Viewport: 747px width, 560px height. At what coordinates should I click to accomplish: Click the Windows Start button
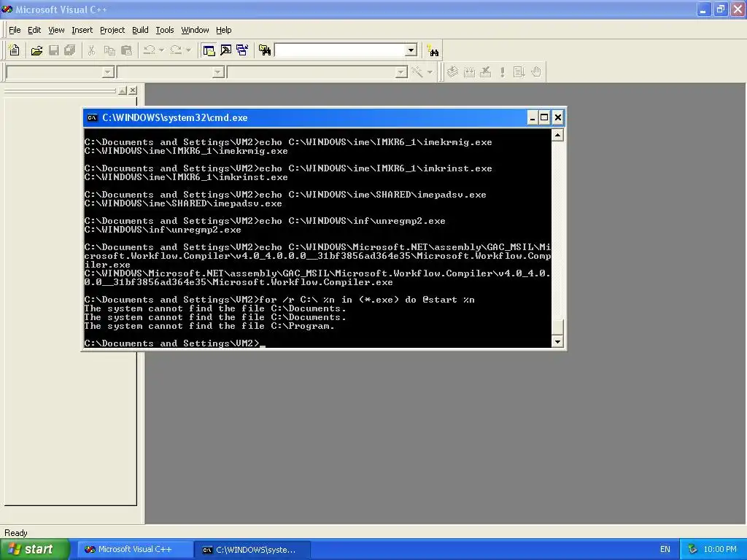pyautogui.click(x=35, y=549)
